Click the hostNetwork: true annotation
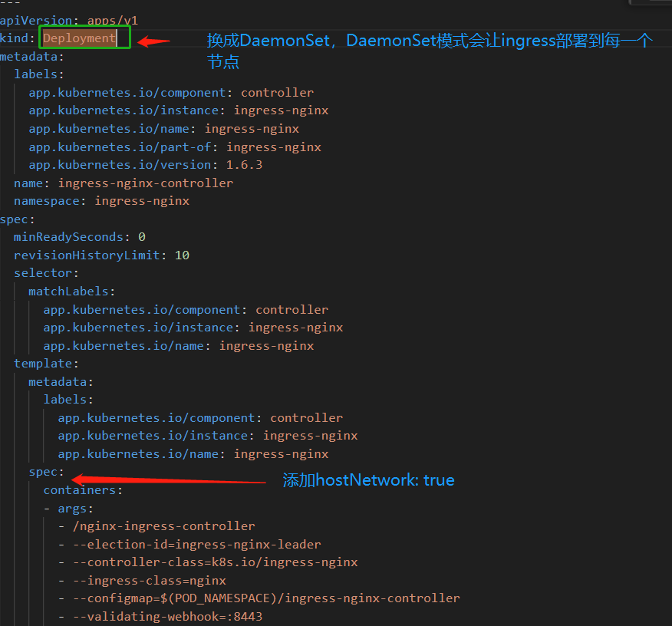Screen dimensions: 672x626 click(x=368, y=480)
